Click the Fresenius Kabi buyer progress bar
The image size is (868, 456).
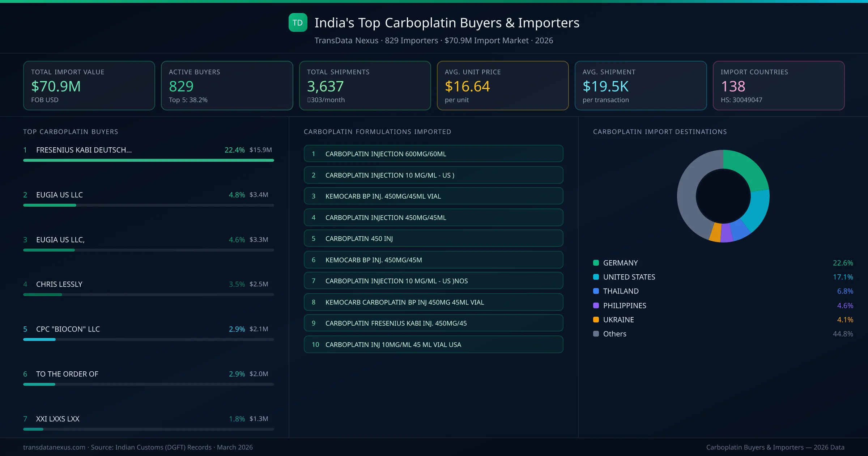pos(148,160)
